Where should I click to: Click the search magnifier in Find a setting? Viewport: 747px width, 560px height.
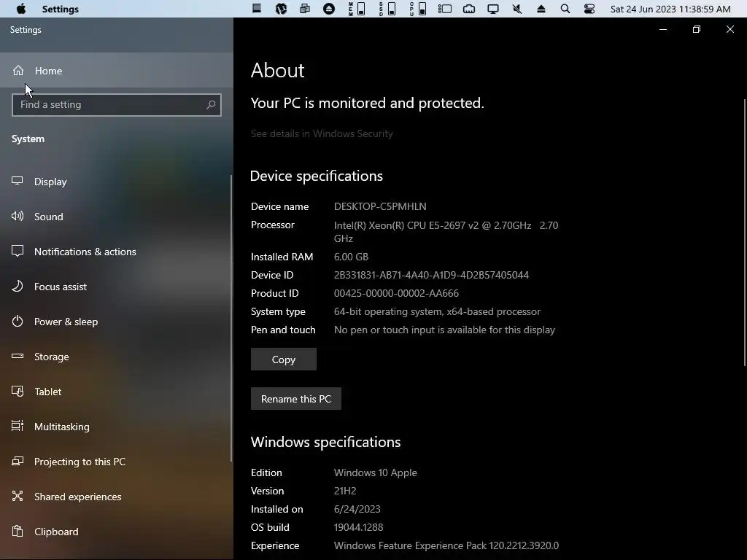[211, 105]
